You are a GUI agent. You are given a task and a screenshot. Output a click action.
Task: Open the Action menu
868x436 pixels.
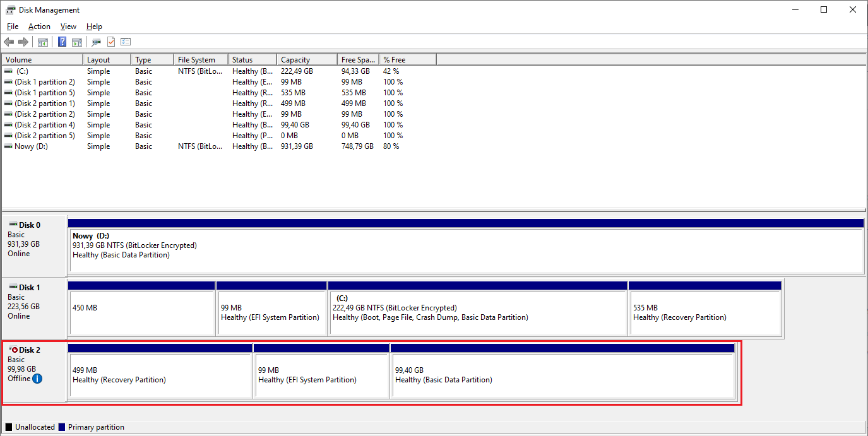(x=39, y=27)
